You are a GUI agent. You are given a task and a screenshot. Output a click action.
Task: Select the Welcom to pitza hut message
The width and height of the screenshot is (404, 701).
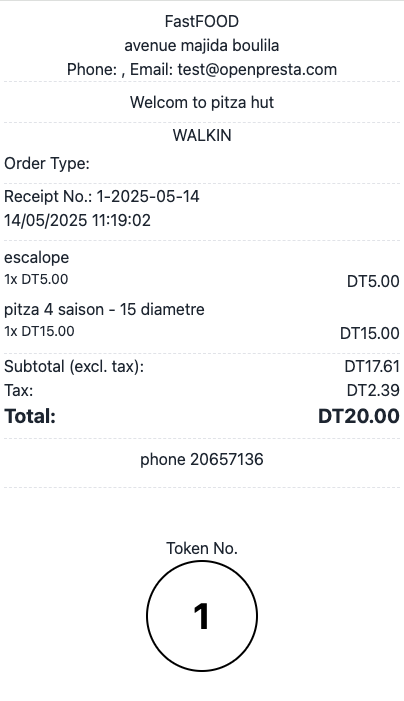(x=202, y=102)
